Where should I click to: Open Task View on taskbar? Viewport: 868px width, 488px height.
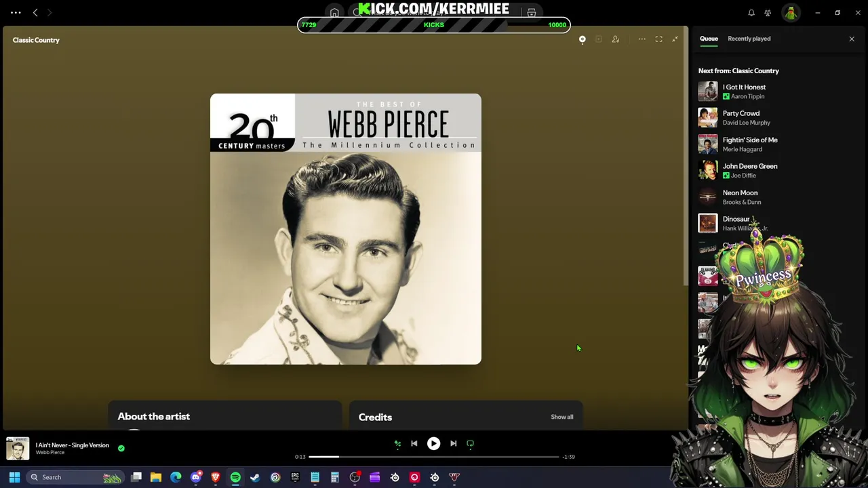coord(136,477)
